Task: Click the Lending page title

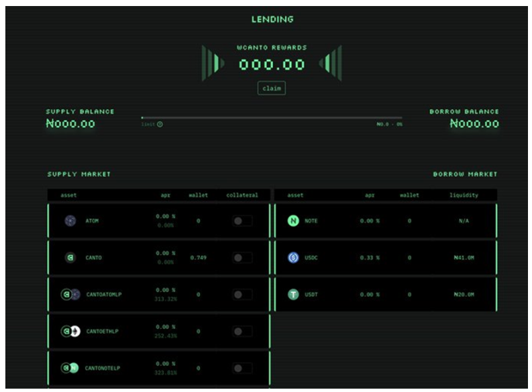Action: point(272,19)
